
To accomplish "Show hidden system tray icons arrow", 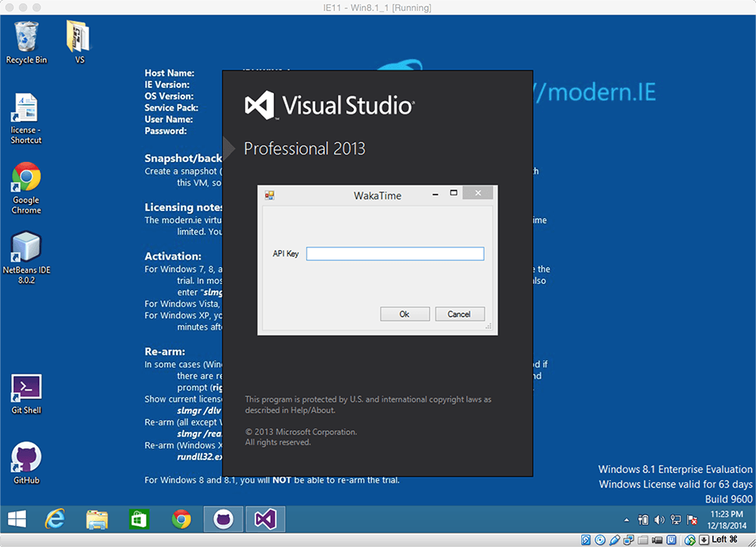I will [627, 521].
